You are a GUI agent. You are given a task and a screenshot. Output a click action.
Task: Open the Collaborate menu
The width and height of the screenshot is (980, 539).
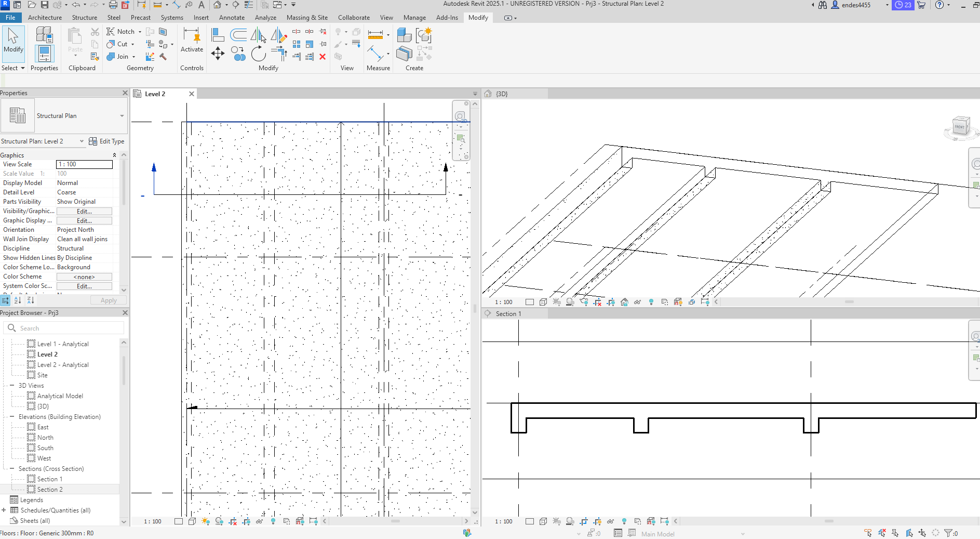(x=354, y=17)
